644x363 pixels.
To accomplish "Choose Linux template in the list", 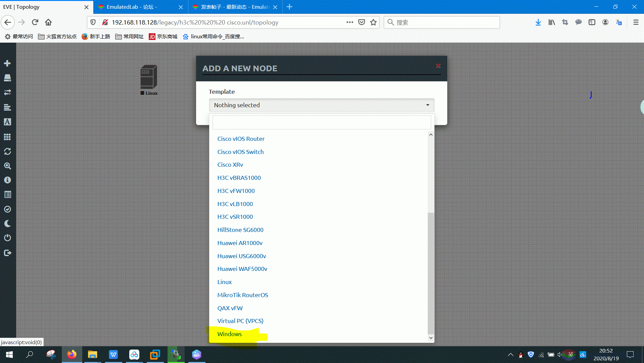I will pos(224,282).
